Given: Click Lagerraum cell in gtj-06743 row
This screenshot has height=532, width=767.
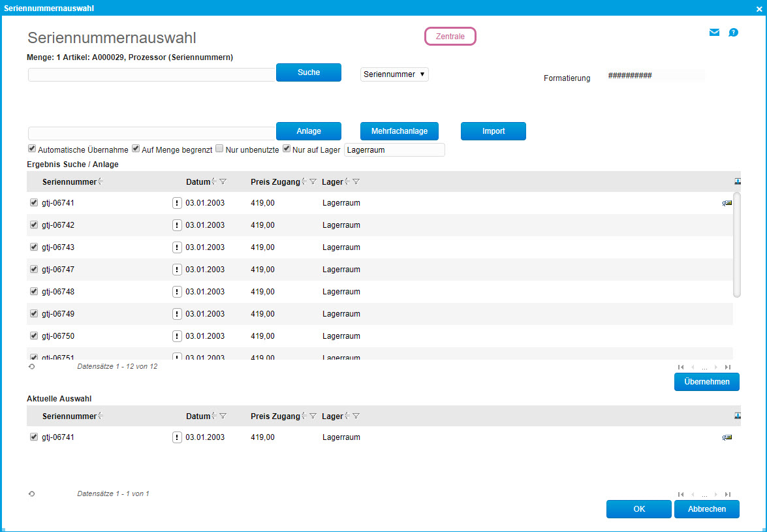Looking at the screenshot, I should pos(341,247).
